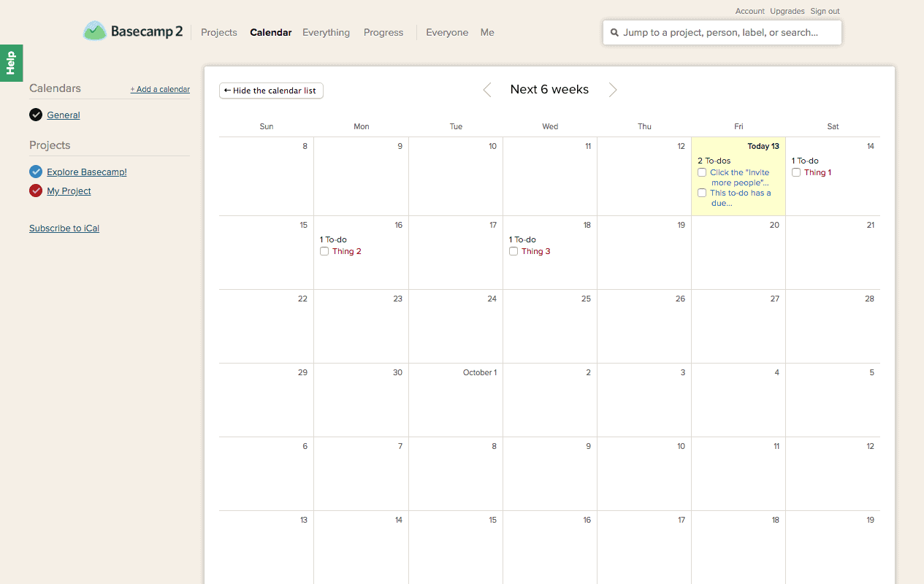Open the General calendar link
Viewport: 924px width, 584px height.
coord(64,115)
